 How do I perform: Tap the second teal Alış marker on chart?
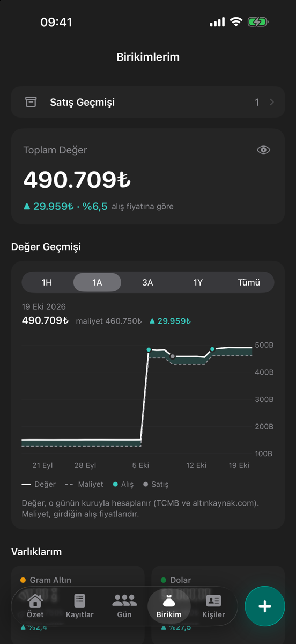(x=212, y=349)
